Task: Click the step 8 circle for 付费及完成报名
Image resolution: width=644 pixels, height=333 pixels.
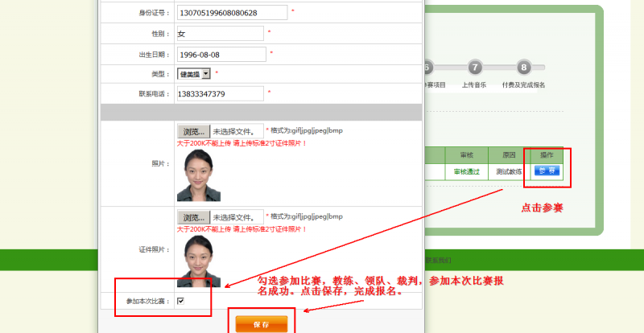Action: coord(524,68)
